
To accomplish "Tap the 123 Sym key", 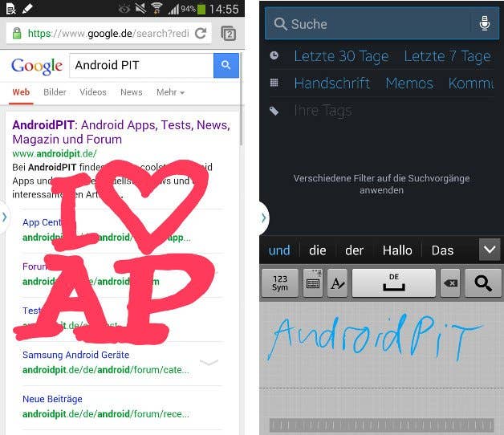I will coord(279,283).
